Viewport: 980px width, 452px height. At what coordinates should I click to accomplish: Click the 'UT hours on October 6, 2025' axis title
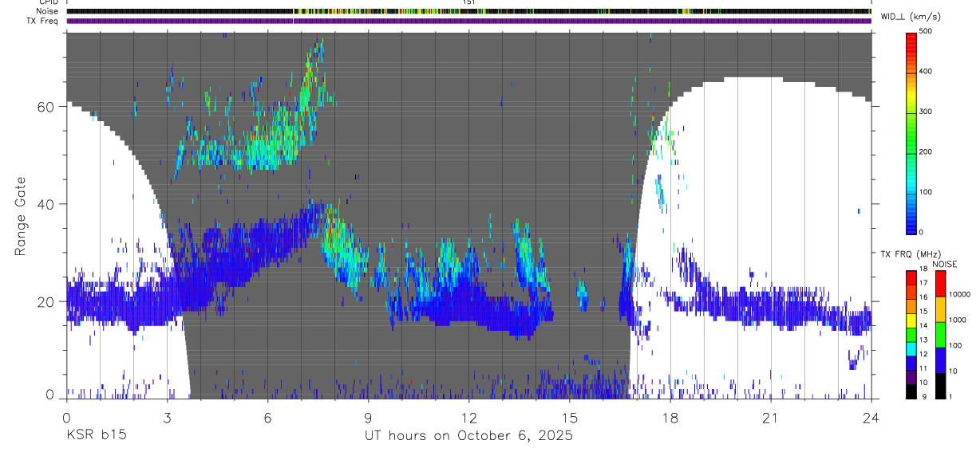(x=469, y=436)
